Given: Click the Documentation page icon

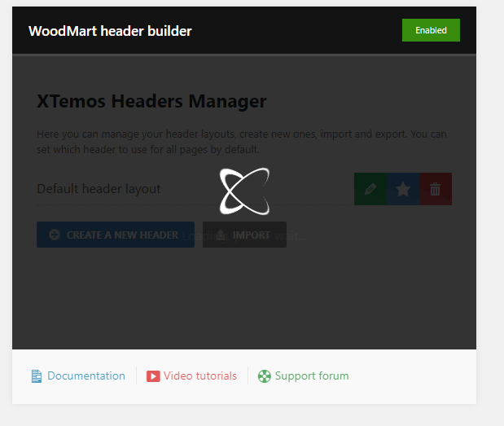Looking at the screenshot, I should click(x=37, y=376).
